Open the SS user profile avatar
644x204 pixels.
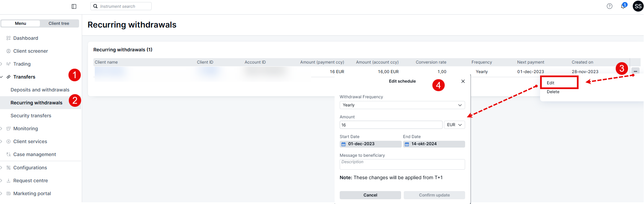[638, 6]
